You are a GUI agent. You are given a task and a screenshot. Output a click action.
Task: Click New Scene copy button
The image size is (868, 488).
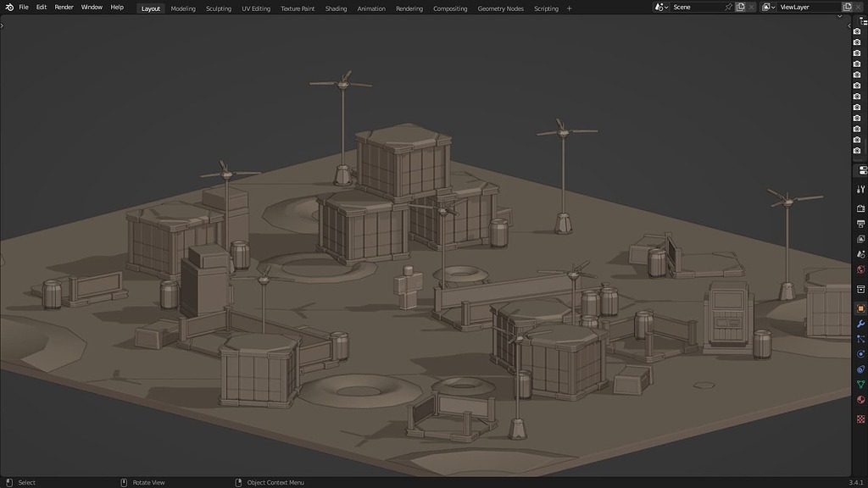tap(741, 7)
